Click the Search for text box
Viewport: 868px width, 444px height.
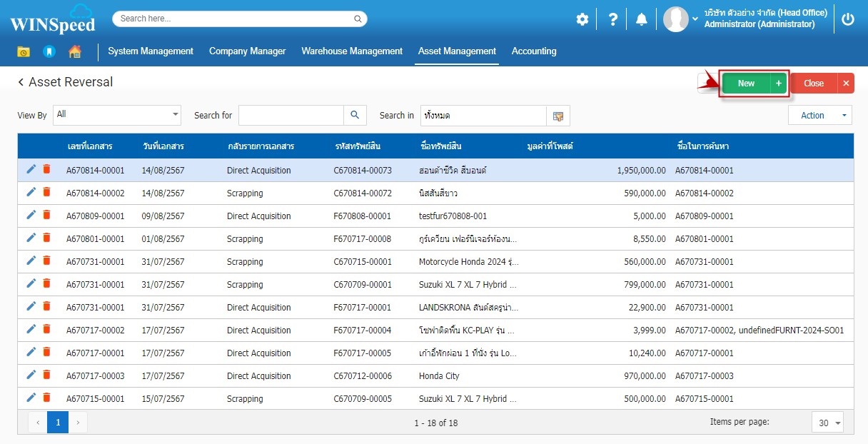[291, 116]
